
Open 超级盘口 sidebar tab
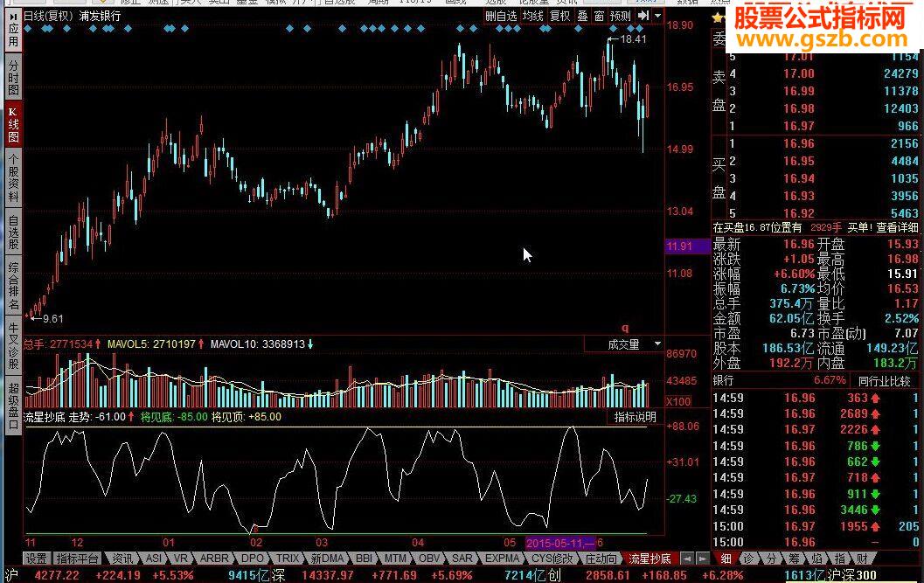point(13,406)
